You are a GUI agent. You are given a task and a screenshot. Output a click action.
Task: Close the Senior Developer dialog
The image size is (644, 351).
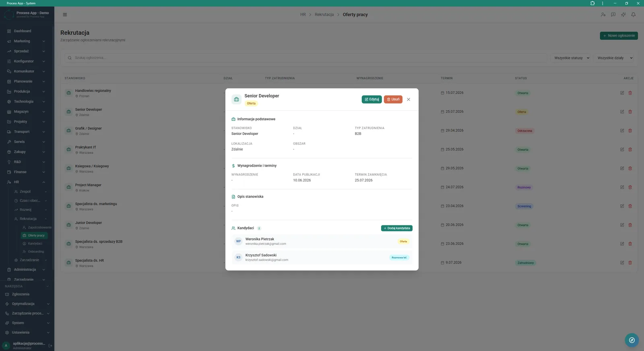409,99
